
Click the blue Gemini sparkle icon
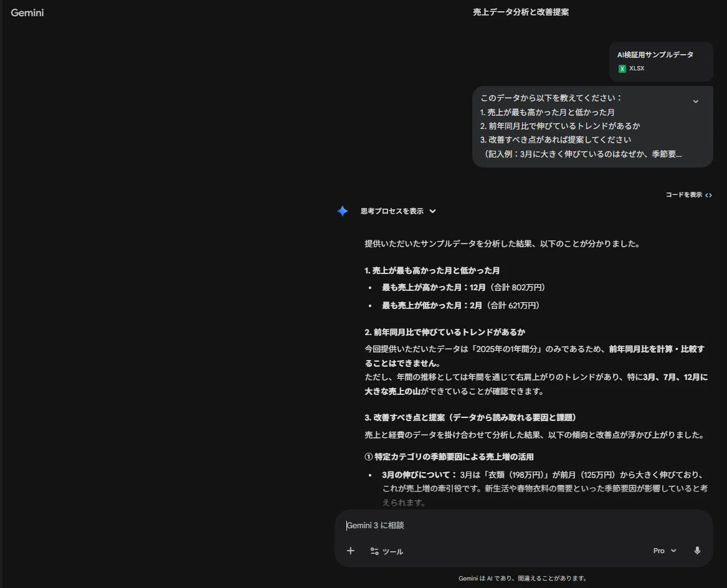(343, 211)
